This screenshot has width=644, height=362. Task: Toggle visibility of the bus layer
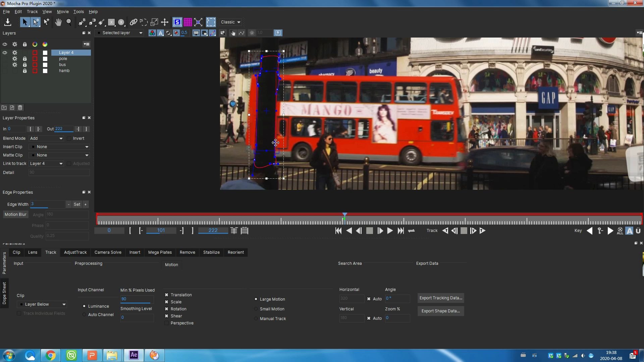coord(5,65)
